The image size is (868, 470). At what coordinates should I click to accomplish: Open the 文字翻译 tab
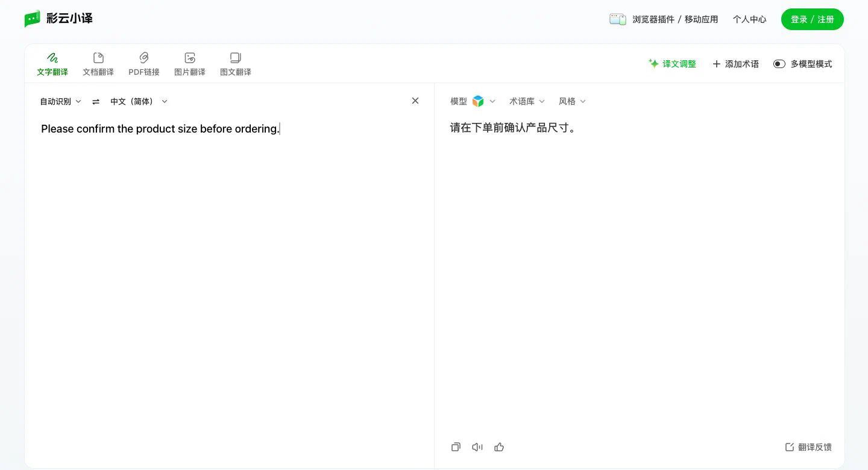tap(52, 64)
